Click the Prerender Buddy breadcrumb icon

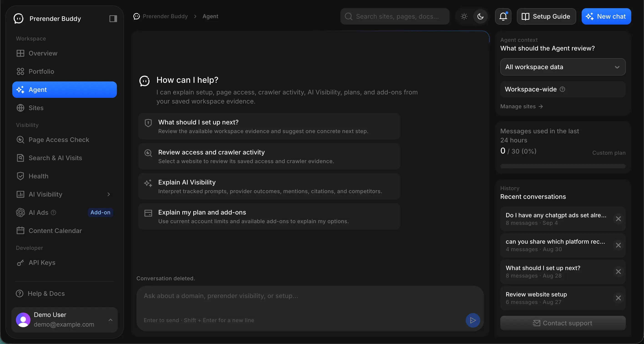point(136,16)
